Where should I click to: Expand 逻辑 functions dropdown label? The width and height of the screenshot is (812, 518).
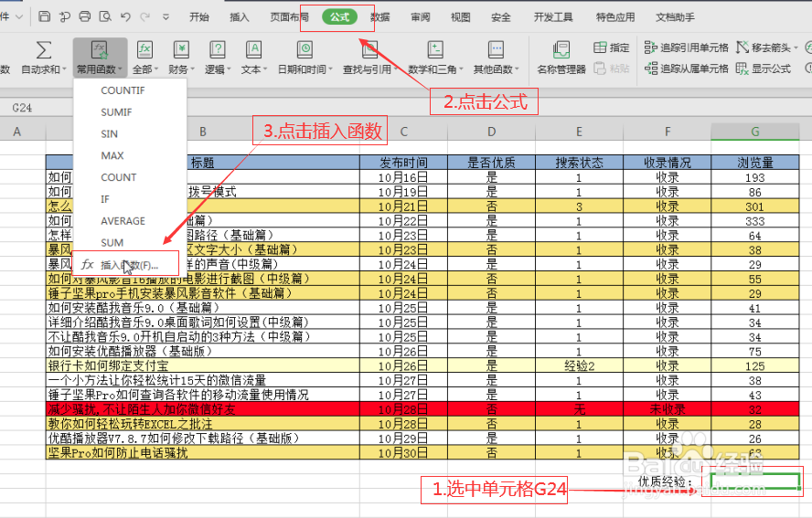point(218,69)
